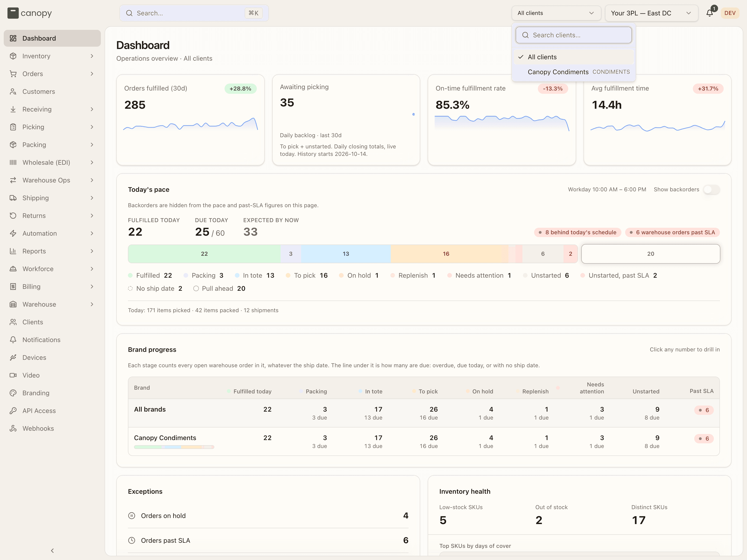Click the Dashboard grid icon in sidebar
The width and height of the screenshot is (747, 560).
pos(13,38)
